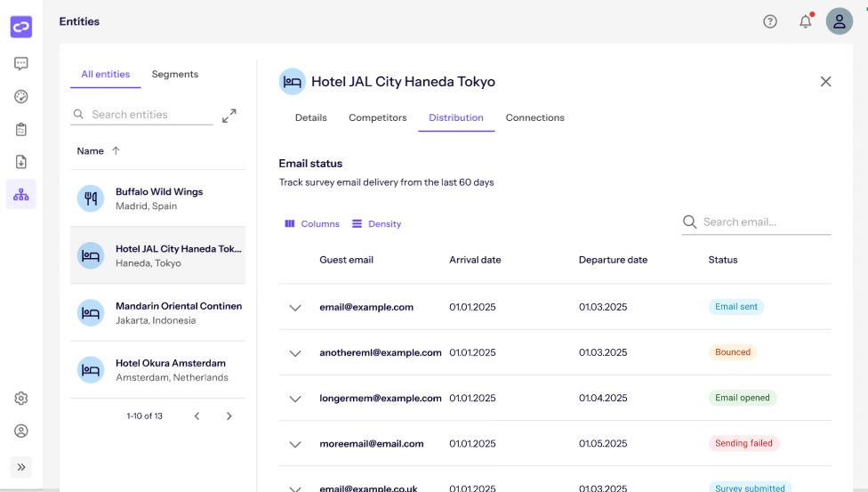868x492 pixels.
Task: Click the Hotel JAL City list bed icon
Action: pos(90,255)
